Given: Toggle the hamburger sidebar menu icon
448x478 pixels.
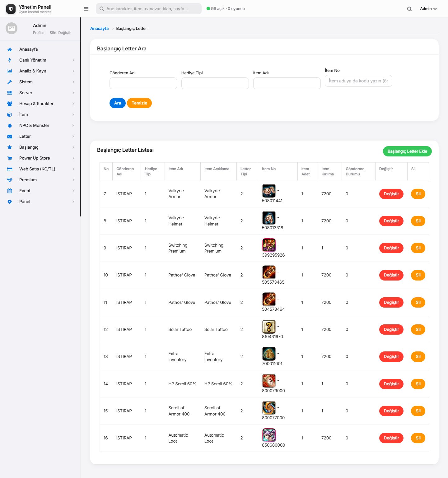Looking at the screenshot, I should point(86,9).
